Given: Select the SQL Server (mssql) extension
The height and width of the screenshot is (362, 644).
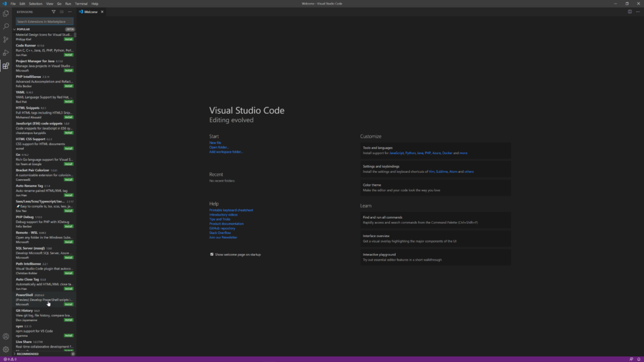Looking at the screenshot, I should [x=45, y=253].
